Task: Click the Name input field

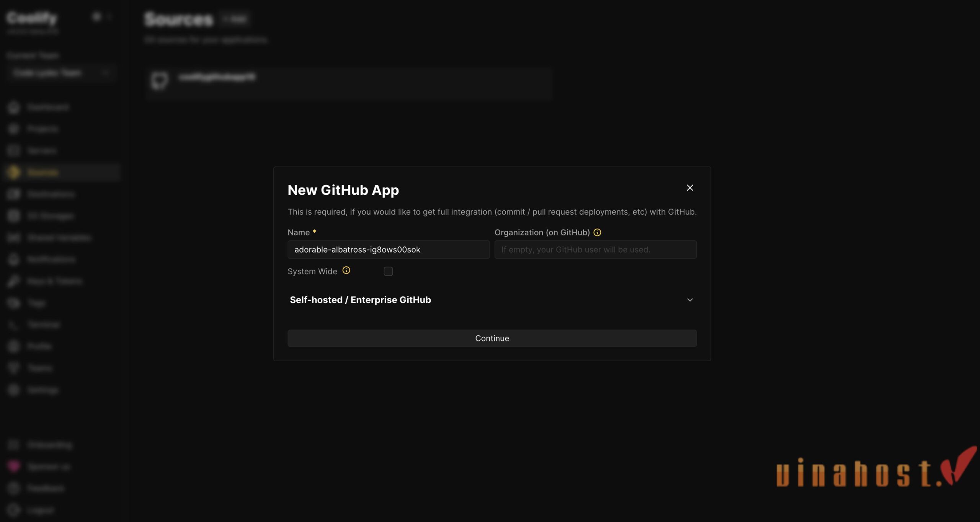Action: (x=389, y=250)
